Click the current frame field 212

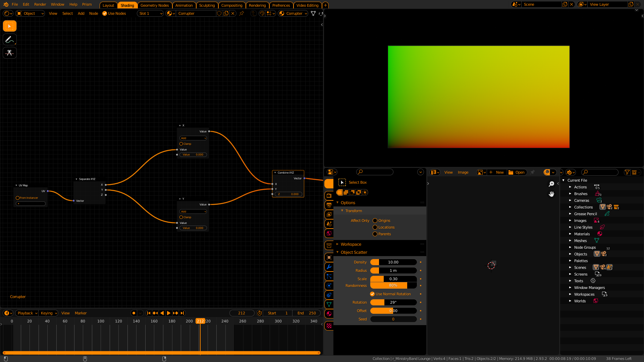click(241, 313)
